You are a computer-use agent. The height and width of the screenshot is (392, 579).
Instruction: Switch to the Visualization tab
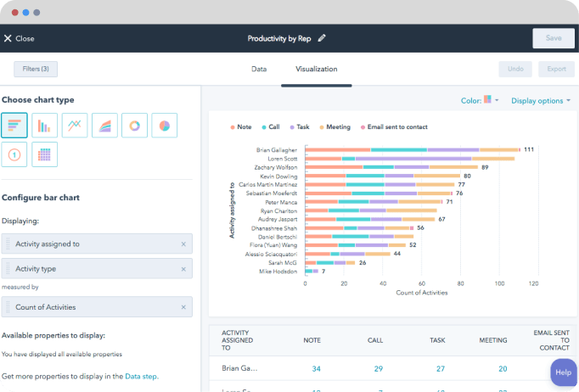(x=316, y=69)
